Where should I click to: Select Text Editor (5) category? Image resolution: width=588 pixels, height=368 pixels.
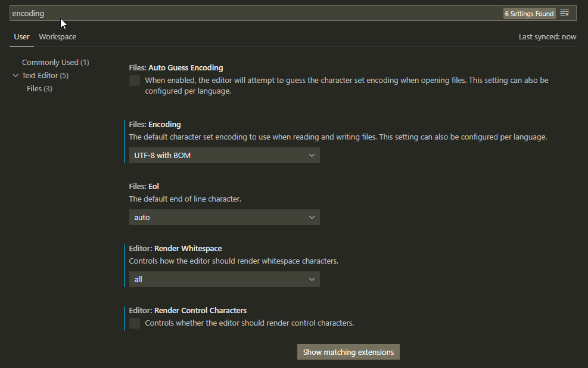pos(45,76)
